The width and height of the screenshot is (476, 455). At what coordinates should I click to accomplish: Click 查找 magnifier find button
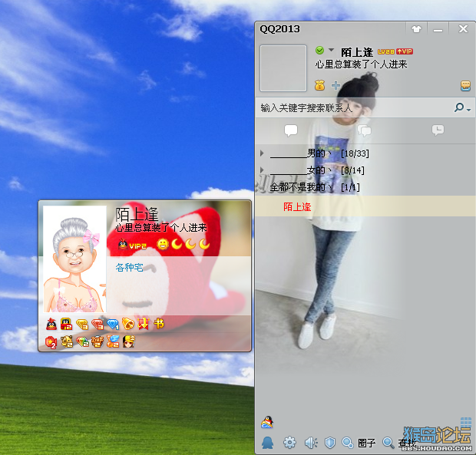tap(399, 443)
